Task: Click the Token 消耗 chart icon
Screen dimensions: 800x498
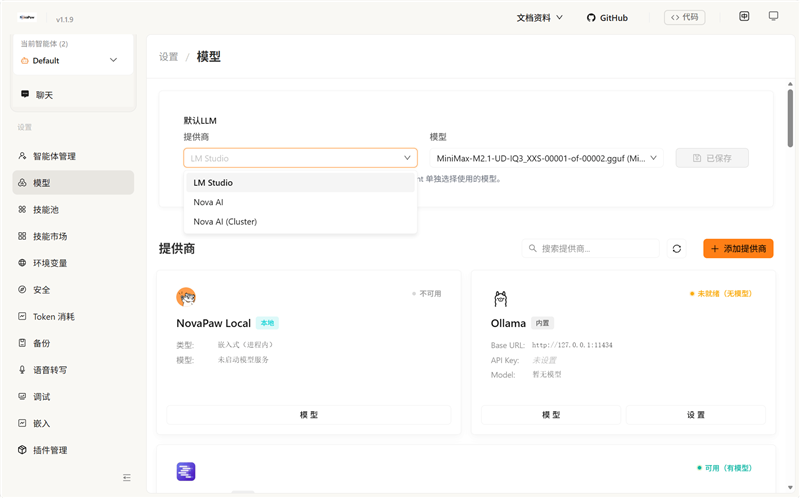Action: pyautogui.click(x=22, y=316)
